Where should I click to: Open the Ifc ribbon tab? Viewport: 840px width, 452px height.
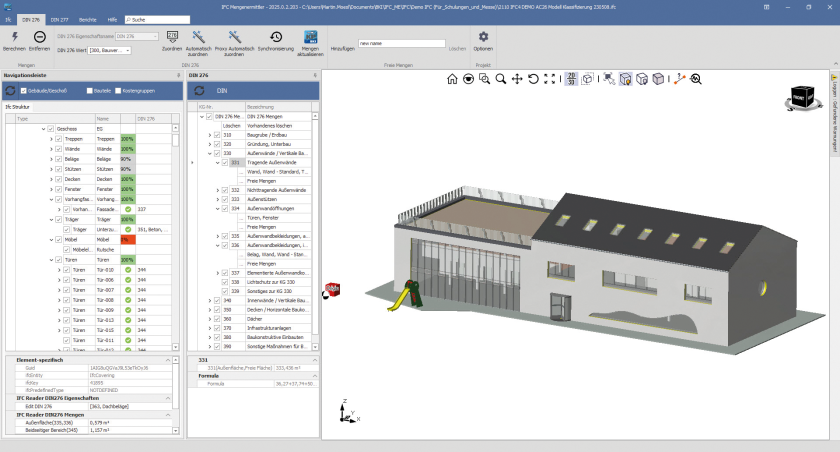(x=8, y=20)
